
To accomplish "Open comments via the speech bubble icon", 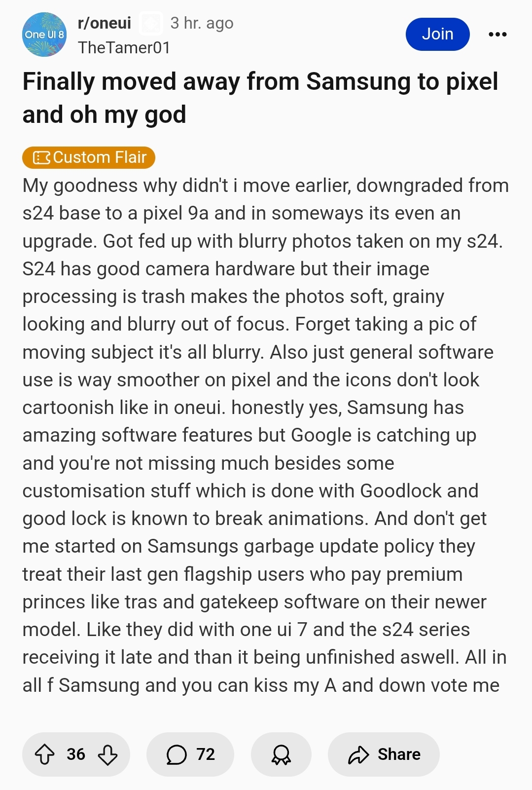I will tap(176, 754).
